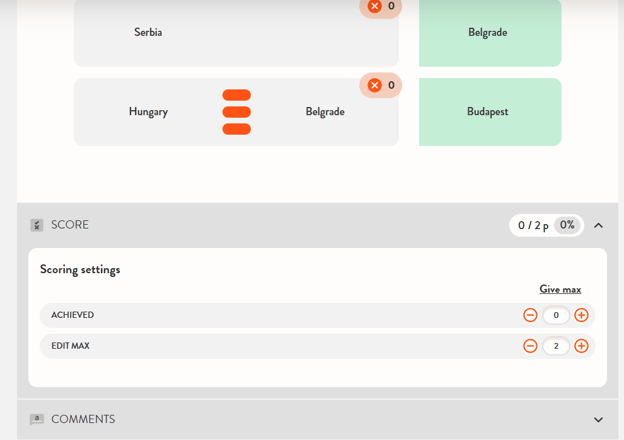The width and height of the screenshot is (624, 440).
Task: Collapse the Score section chevron
Action: tap(598, 226)
